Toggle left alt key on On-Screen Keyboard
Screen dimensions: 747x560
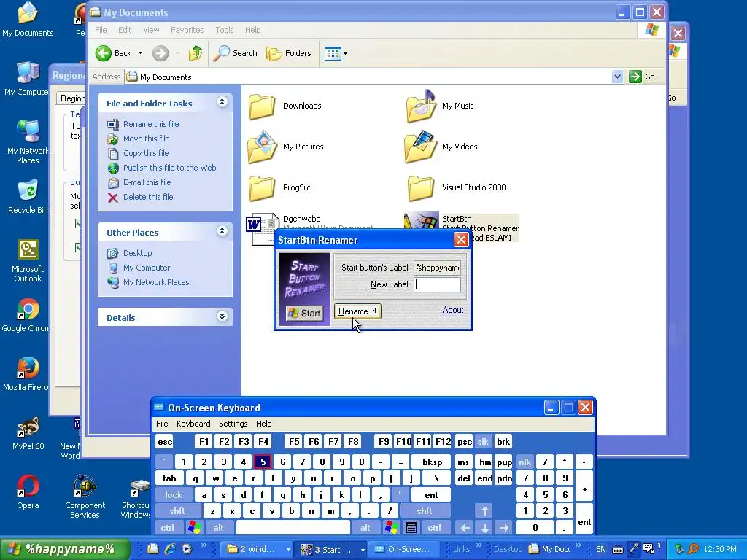[219, 528]
